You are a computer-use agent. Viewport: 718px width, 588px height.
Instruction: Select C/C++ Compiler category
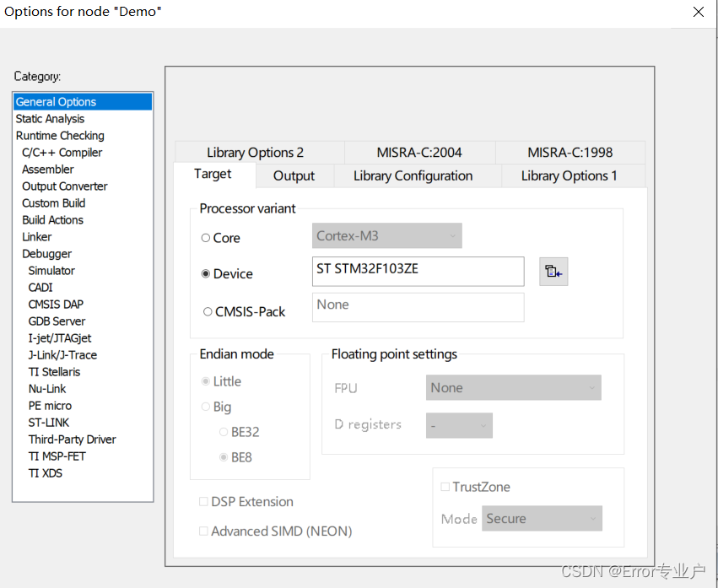62,153
